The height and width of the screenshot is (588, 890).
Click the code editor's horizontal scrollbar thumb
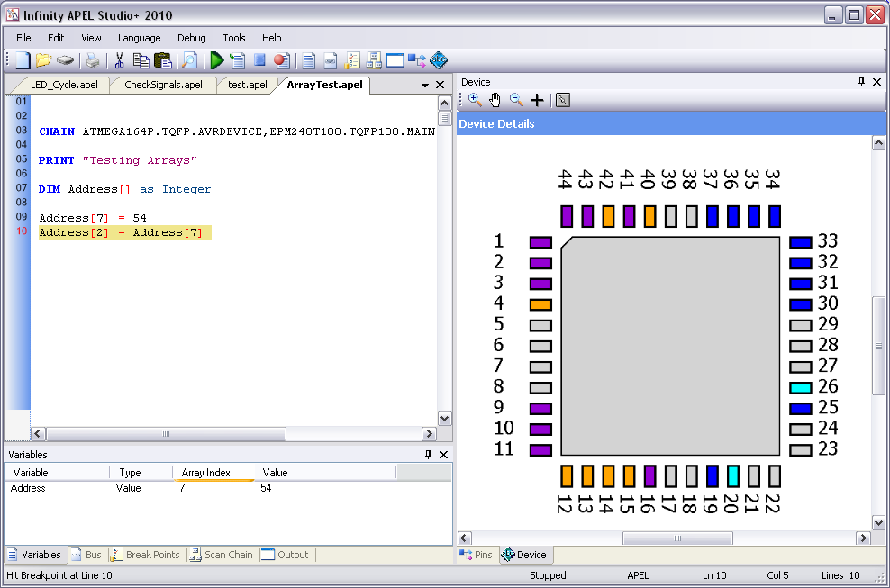tap(165, 434)
